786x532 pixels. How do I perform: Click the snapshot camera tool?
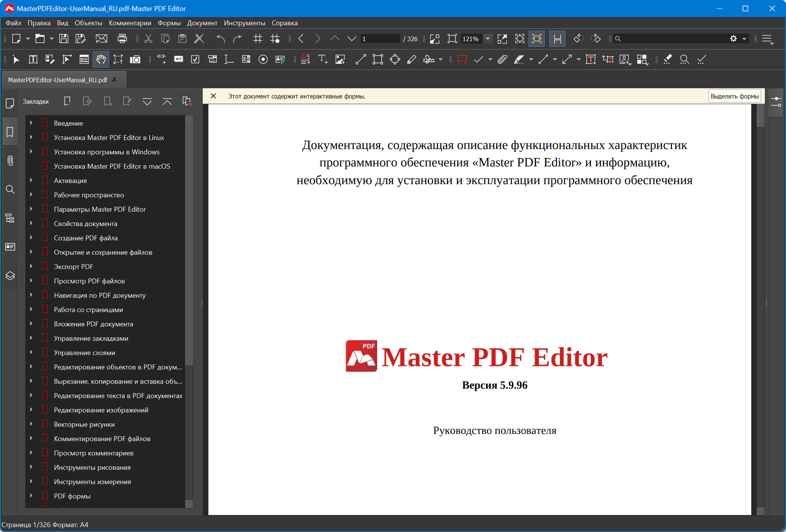(135, 60)
